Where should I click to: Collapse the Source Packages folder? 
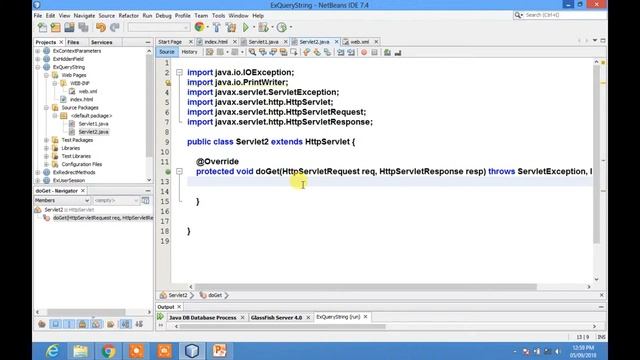point(47,108)
